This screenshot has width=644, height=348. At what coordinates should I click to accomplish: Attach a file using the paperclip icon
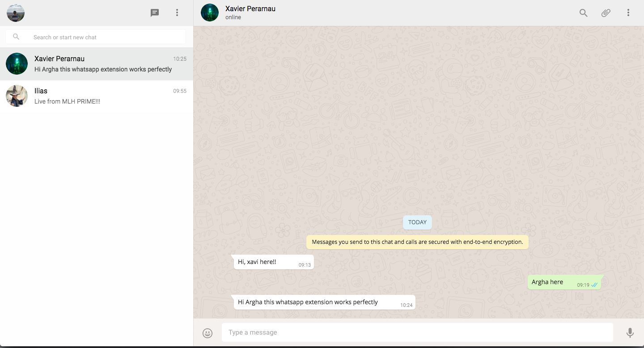[x=606, y=13]
